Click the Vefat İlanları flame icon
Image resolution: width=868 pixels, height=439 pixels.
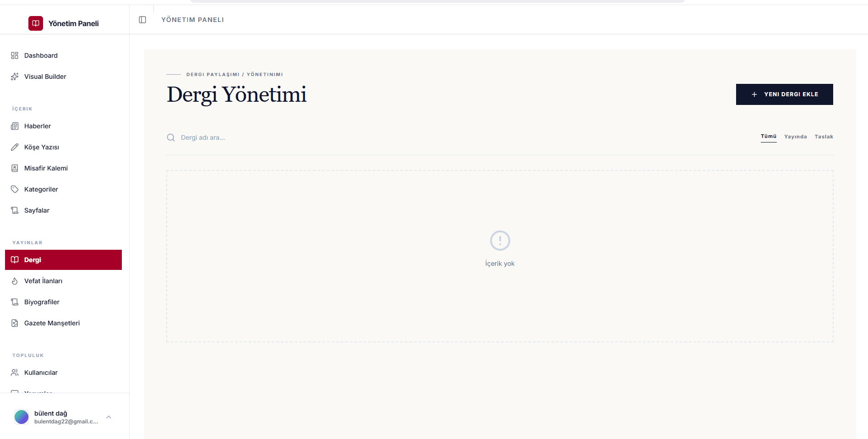point(15,281)
